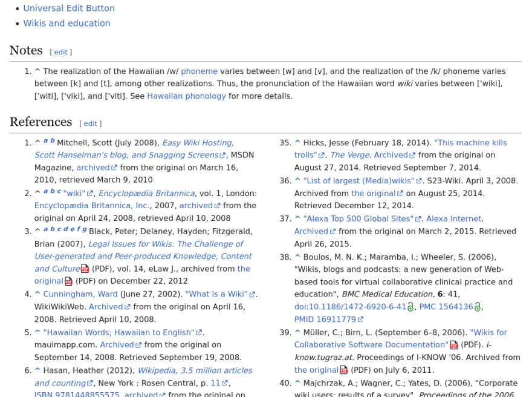Jump to citation b of reference 2
This screenshot has width=532, height=397.
(52, 191)
